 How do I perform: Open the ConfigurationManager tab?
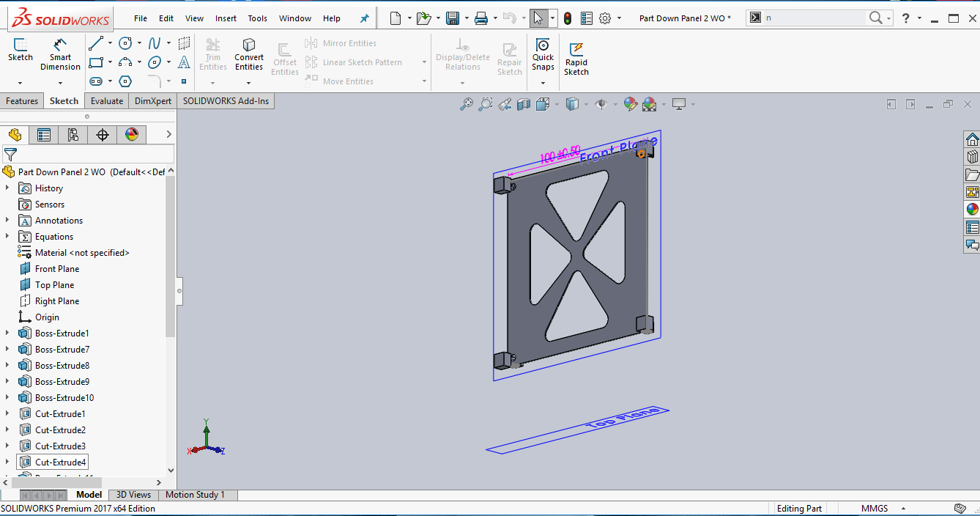pyautogui.click(x=73, y=134)
